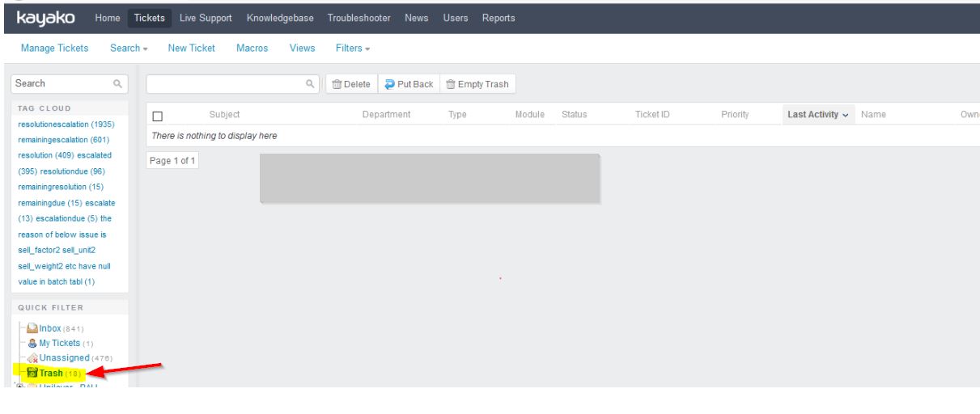The width and height of the screenshot is (980, 414).
Task: Open the Tickets tab
Action: [148, 18]
